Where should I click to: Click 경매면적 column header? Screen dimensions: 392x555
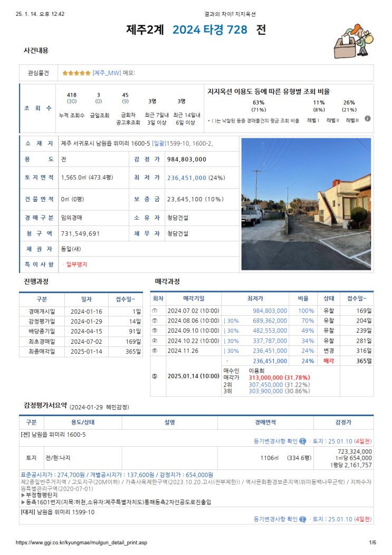(265, 422)
